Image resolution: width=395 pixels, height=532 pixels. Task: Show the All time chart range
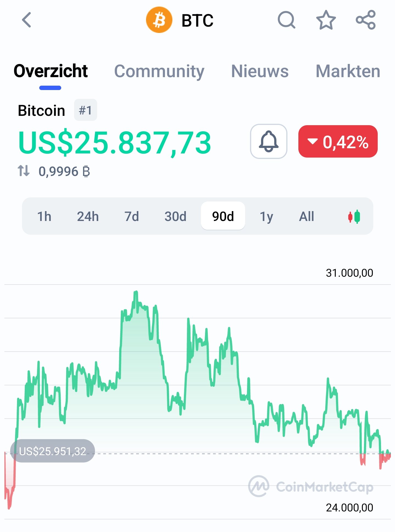pos(307,216)
